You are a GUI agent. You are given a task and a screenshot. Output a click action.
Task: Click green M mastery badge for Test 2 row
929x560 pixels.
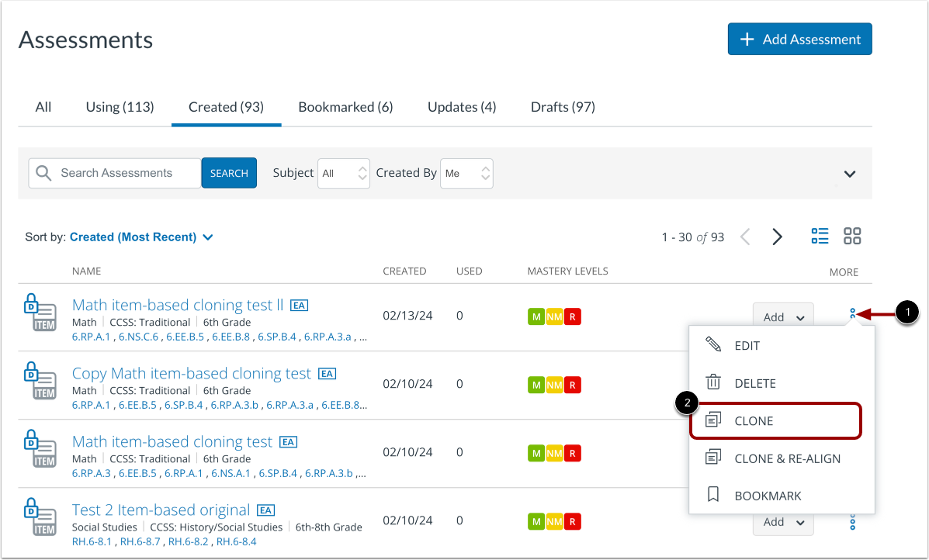(536, 521)
